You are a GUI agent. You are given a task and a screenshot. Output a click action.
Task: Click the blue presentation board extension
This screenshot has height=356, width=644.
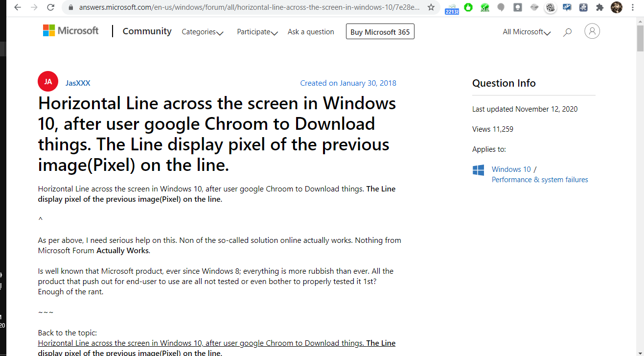pos(567,7)
